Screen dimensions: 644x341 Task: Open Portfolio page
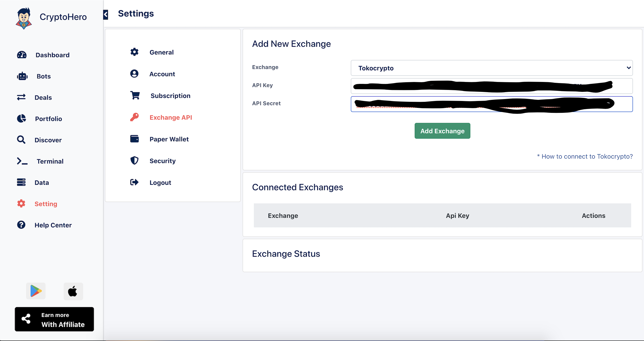(x=49, y=119)
